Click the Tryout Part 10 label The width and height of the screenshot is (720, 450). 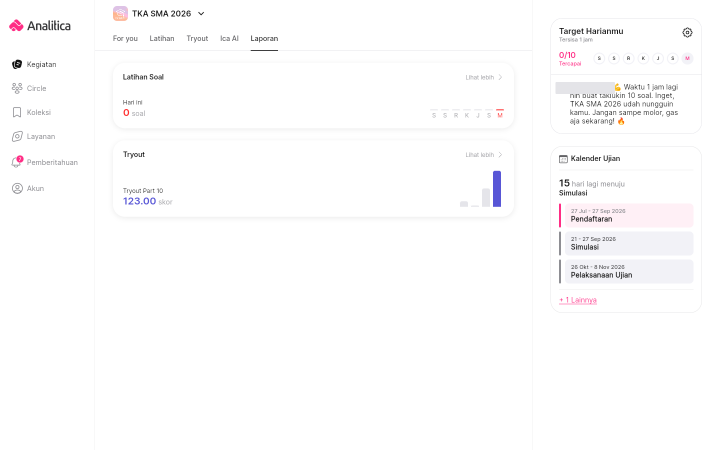click(x=143, y=191)
